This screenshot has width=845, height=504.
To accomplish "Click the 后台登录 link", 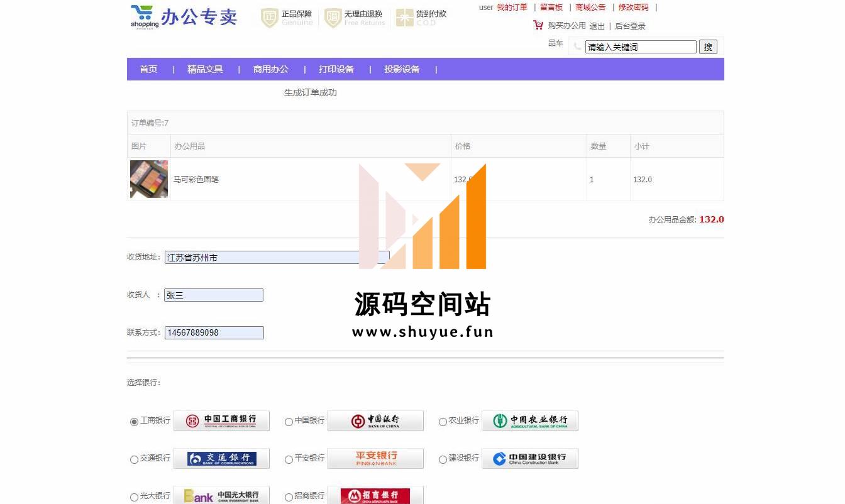I will coord(630,26).
